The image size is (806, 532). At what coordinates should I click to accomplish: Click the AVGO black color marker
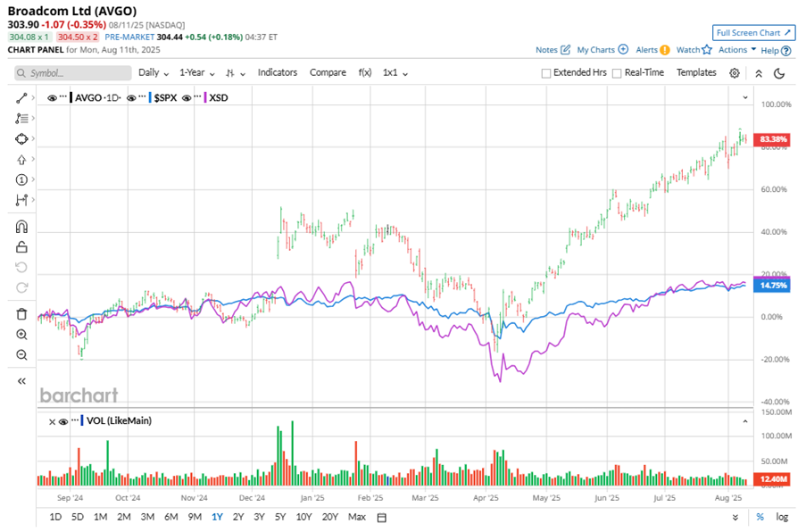pyautogui.click(x=71, y=97)
